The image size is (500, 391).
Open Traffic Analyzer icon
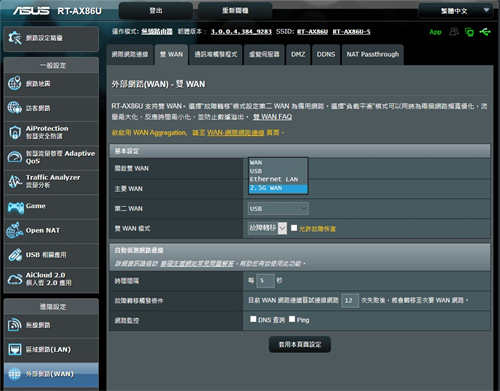tap(15, 181)
